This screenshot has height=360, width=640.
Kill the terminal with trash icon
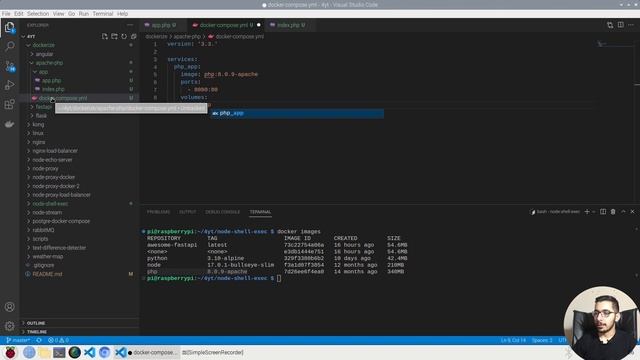[x=613, y=212]
